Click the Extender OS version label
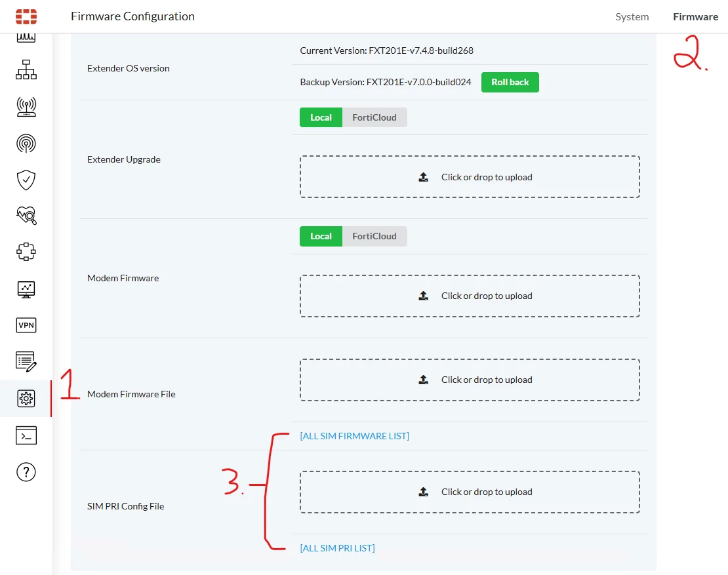This screenshot has height=575, width=728. click(x=128, y=68)
